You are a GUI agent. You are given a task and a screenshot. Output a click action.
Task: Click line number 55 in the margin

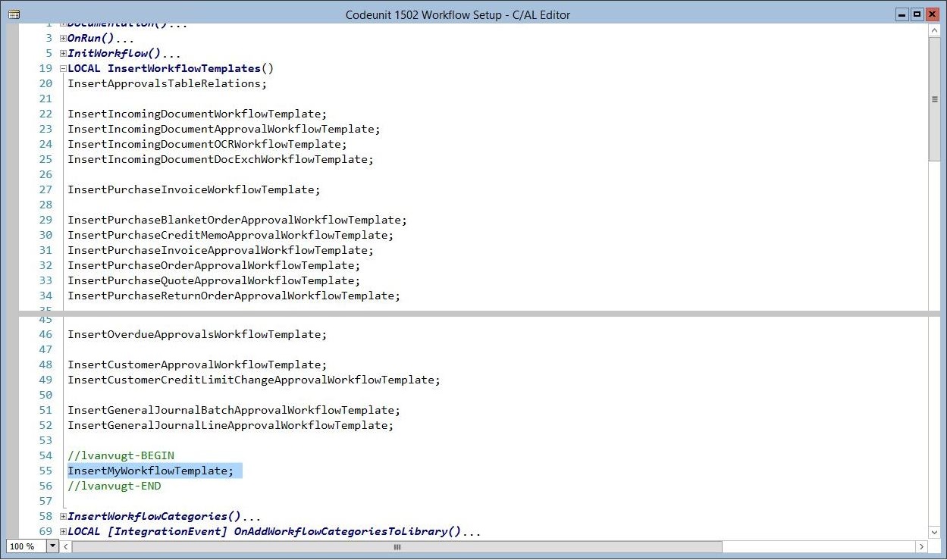point(45,471)
